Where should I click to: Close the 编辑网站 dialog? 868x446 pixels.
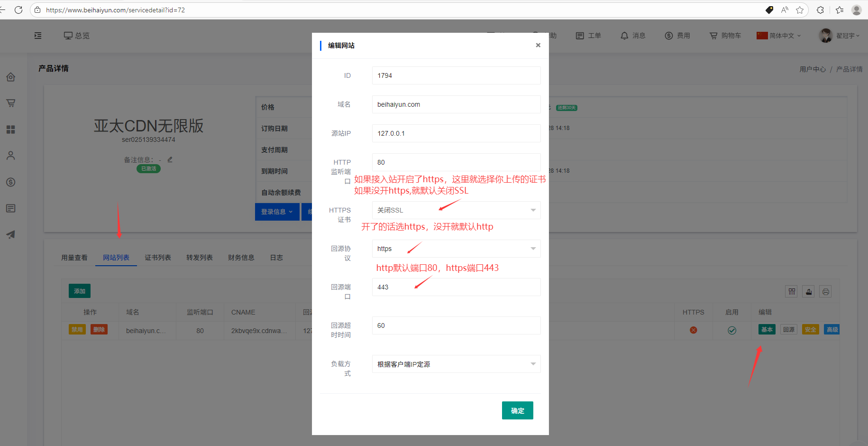(x=538, y=45)
